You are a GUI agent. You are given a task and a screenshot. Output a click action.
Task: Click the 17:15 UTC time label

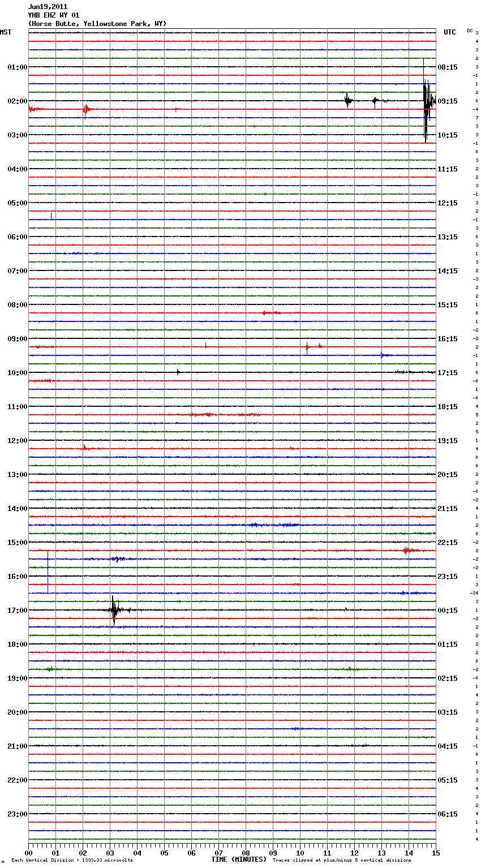tap(448, 373)
